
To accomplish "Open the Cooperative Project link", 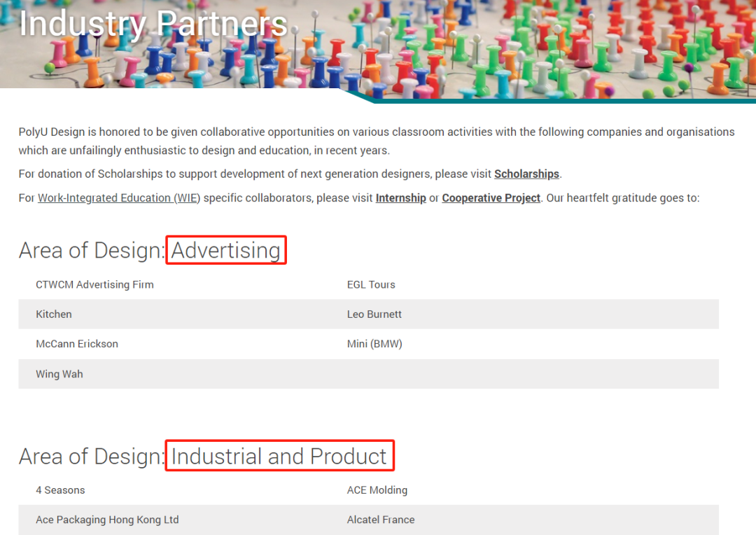I will point(491,197).
